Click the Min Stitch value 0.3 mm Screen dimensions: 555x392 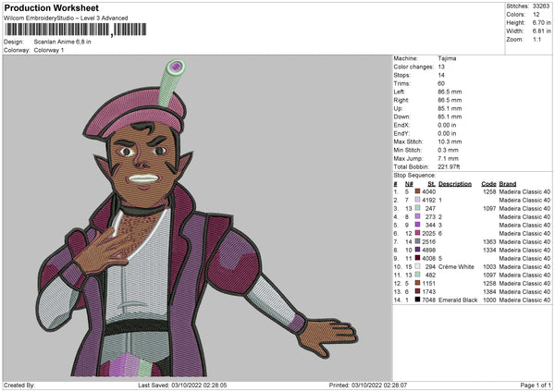point(449,150)
